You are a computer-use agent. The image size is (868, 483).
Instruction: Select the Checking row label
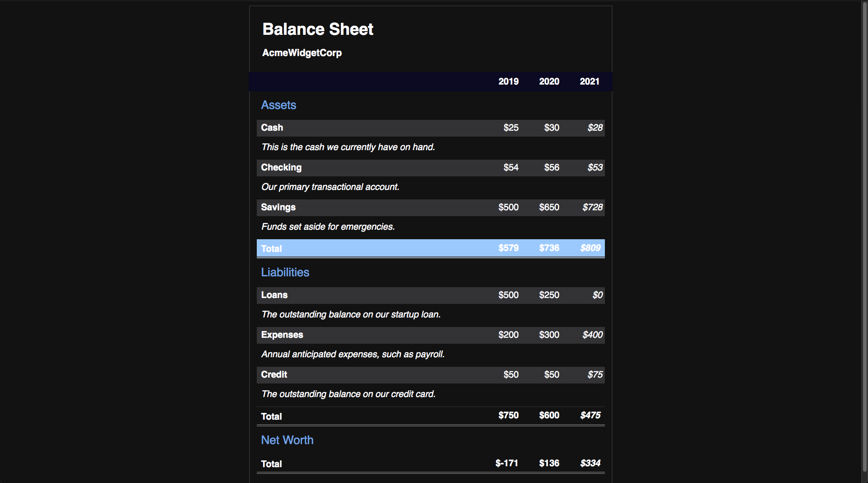click(281, 167)
